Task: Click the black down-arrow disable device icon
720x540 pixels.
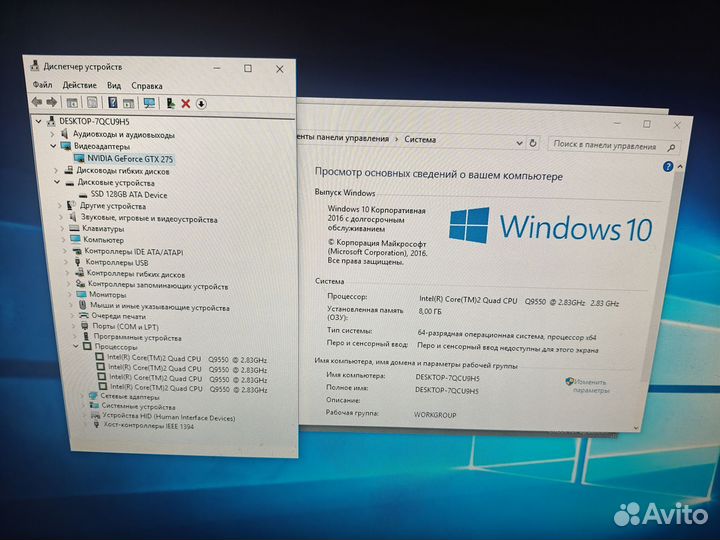Action: click(201, 103)
